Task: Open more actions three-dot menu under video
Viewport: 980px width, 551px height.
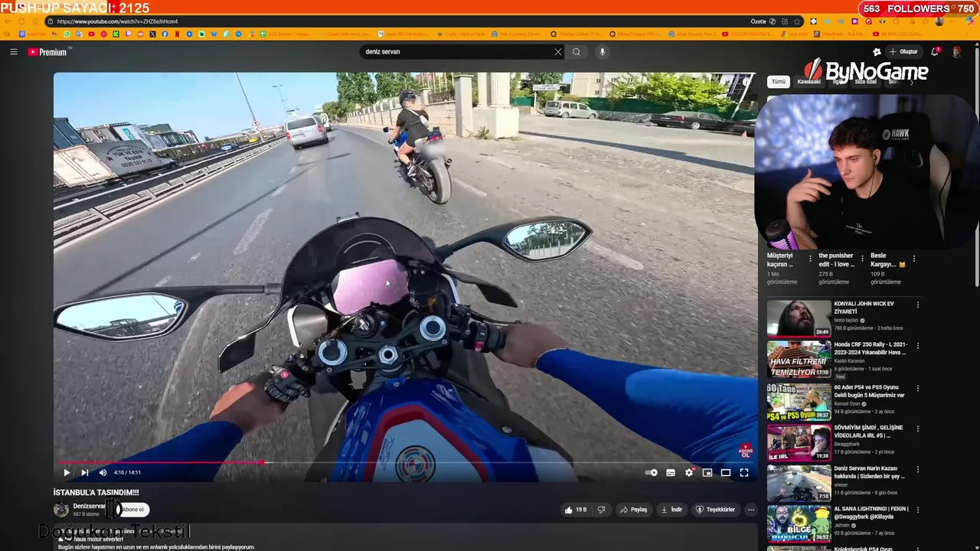Action: point(751,510)
